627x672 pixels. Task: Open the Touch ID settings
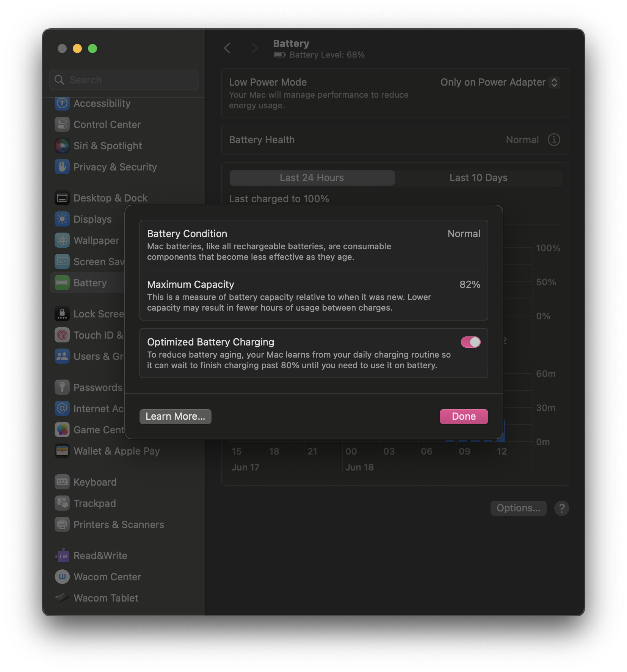(62, 335)
